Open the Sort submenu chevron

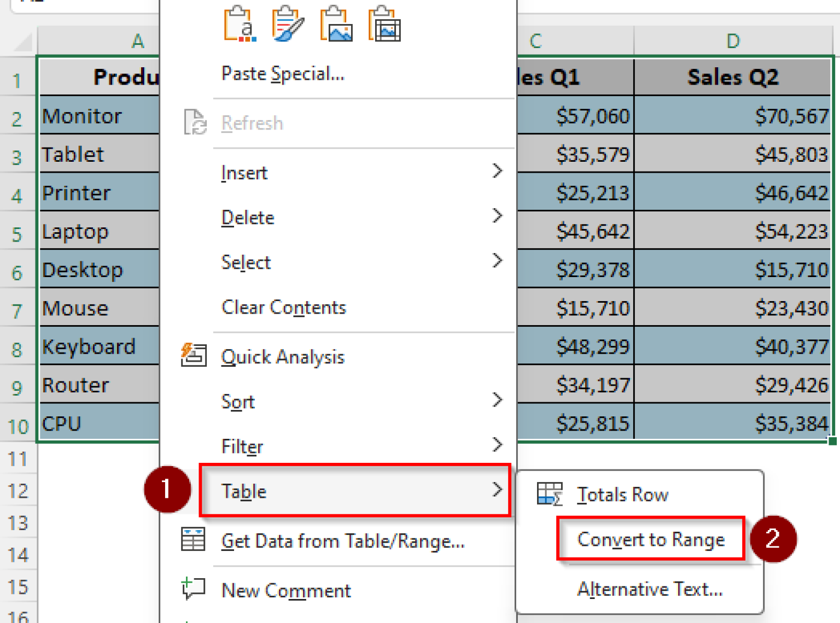[498, 400]
